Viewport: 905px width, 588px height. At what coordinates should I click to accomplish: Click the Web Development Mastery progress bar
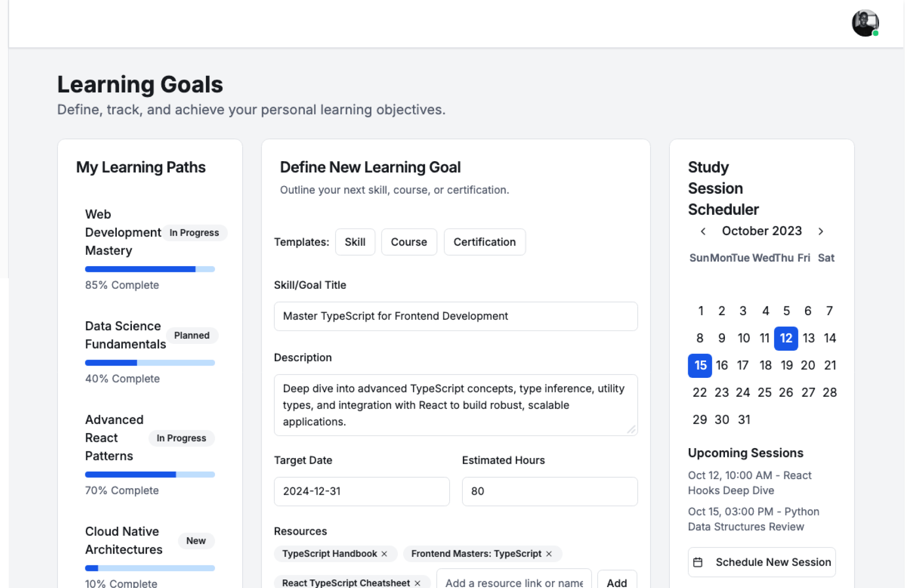point(149,269)
